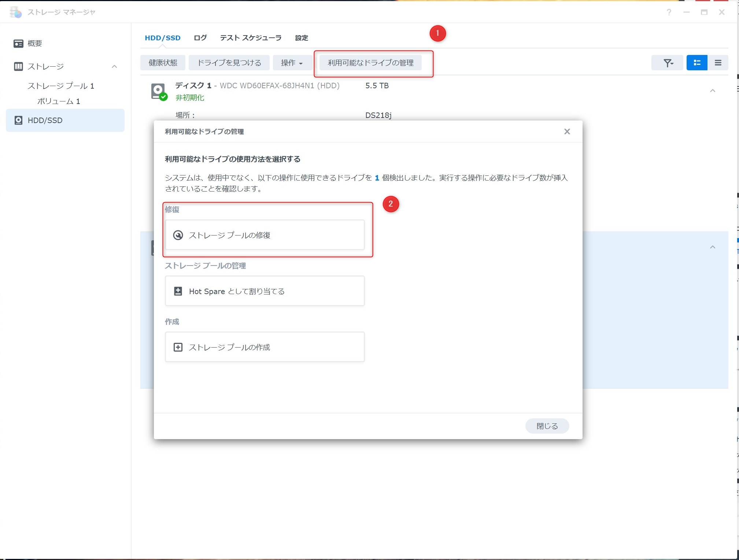Open 概要 overview in sidebar

pos(35,44)
